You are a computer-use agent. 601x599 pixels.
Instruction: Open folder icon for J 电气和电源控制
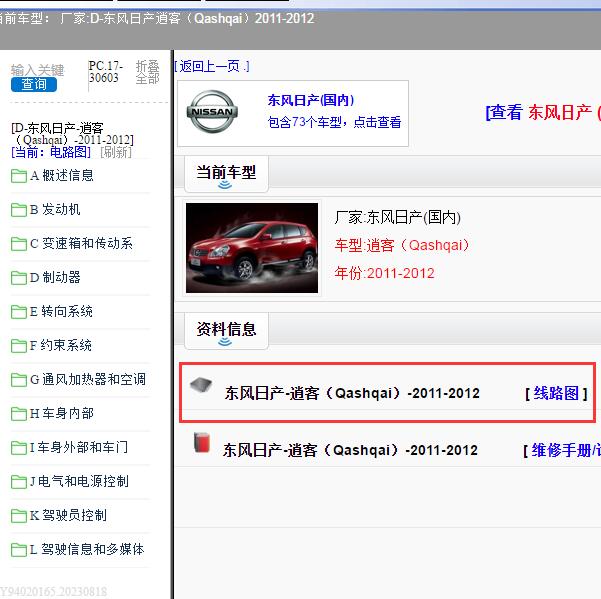coord(19,482)
